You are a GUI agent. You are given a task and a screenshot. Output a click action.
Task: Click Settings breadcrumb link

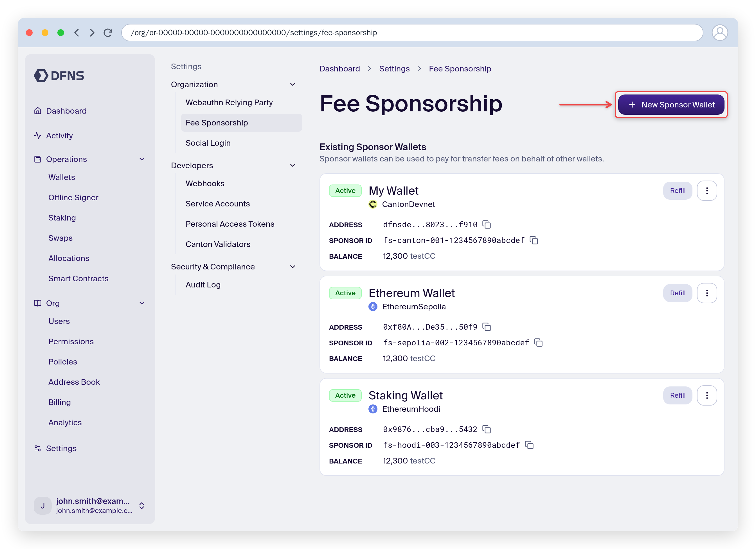click(x=394, y=69)
